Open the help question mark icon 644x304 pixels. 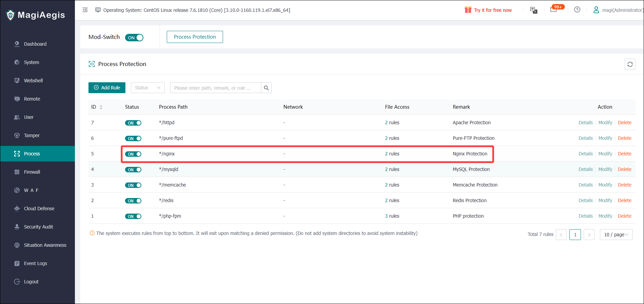[577, 10]
